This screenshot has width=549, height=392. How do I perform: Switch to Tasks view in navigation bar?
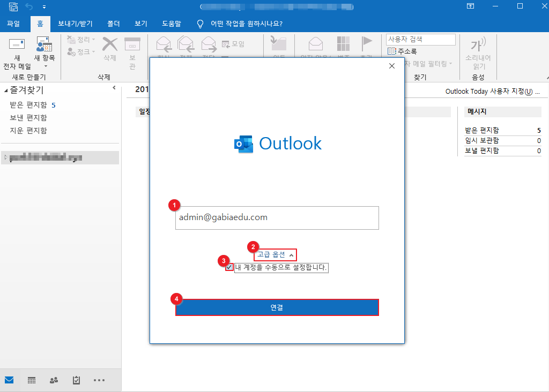(x=76, y=380)
